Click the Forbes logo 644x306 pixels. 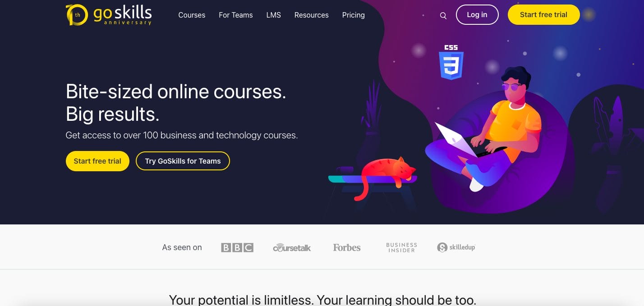pos(347,247)
